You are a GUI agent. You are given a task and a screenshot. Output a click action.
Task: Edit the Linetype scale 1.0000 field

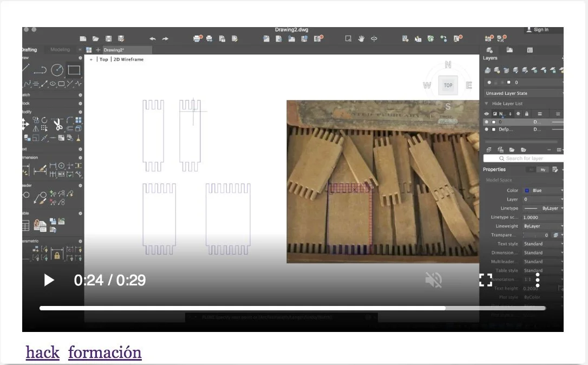tap(543, 217)
